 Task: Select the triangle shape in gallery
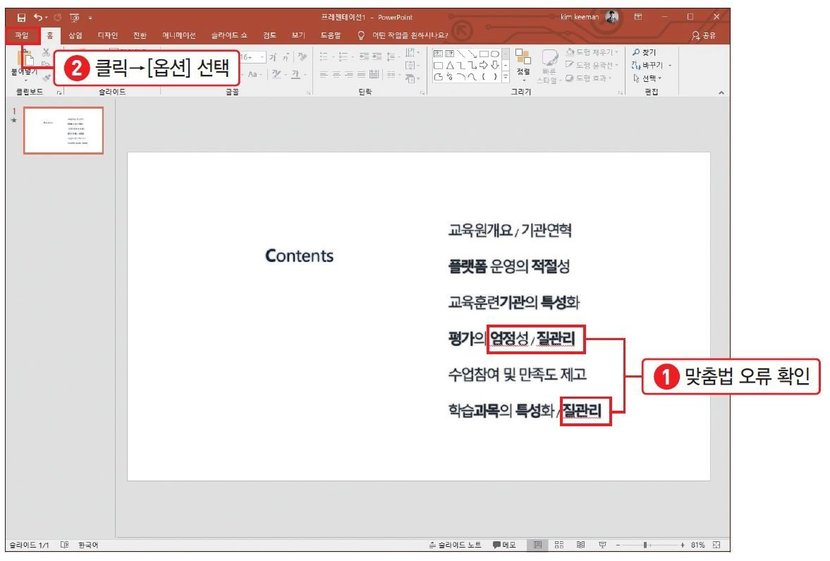450,65
